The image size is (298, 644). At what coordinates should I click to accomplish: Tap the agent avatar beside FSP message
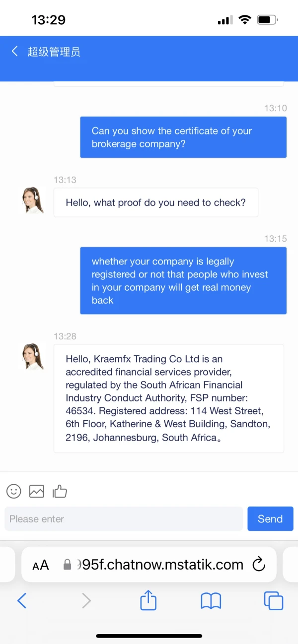tap(33, 357)
